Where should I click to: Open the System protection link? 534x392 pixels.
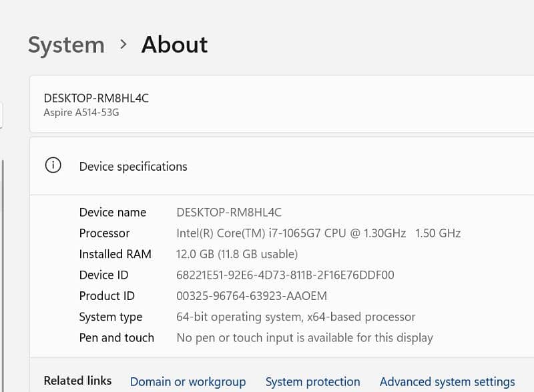pyautogui.click(x=312, y=382)
